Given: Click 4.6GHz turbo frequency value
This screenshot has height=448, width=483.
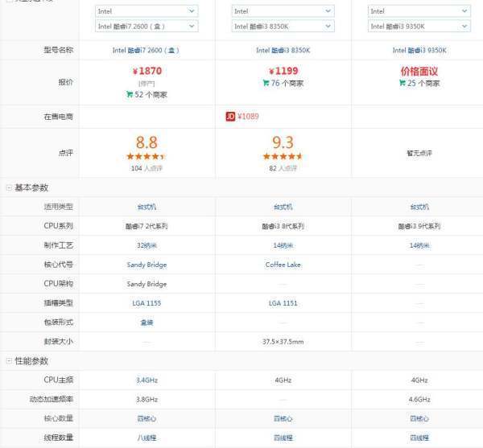Looking at the screenshot, I should 419,400.
